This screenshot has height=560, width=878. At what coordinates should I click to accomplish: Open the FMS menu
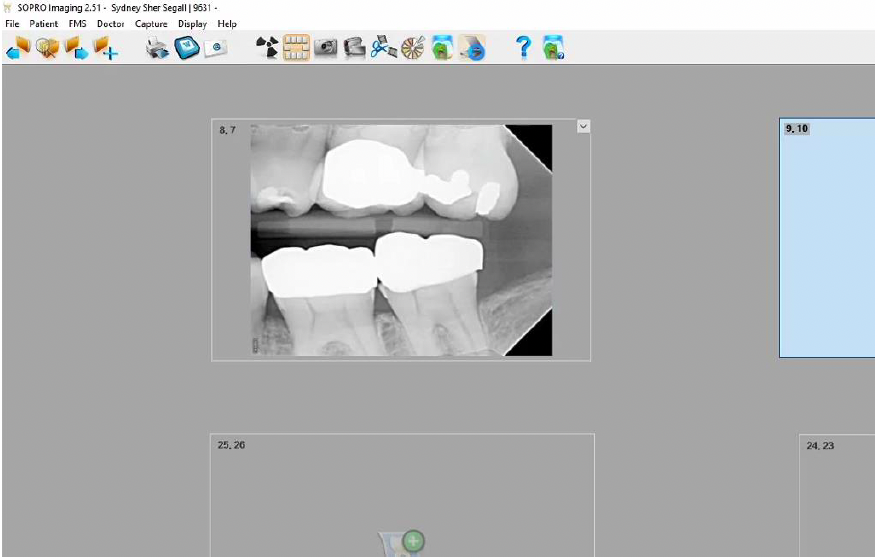77,24
